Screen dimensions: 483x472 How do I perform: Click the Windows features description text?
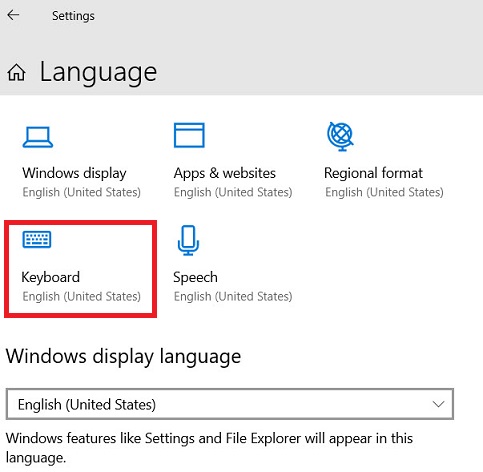point(209,448)
